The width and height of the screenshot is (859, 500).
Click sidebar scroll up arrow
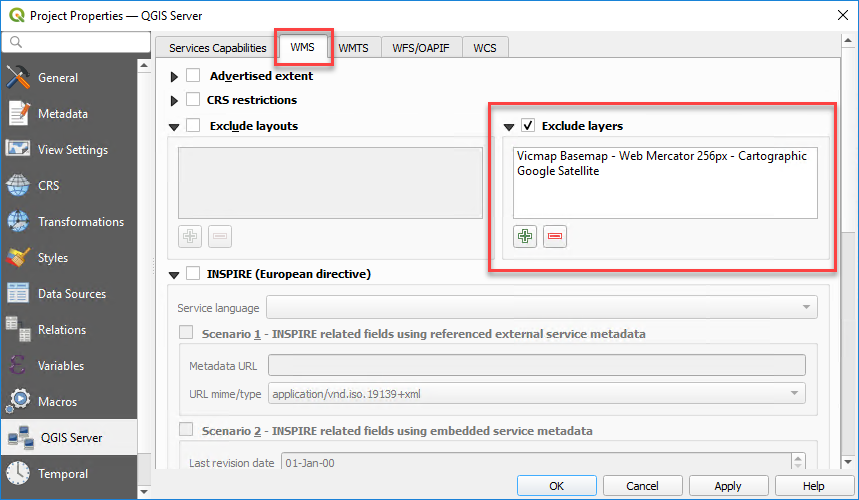(144, 65)
